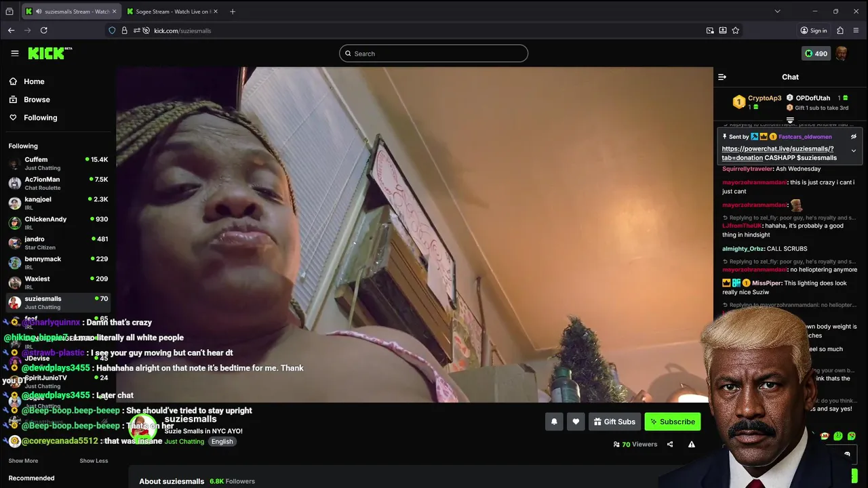The height and width of the screenshot is (488, 868).
Task: Go to Following in sidebar
Action: click(x=41, y=117)
